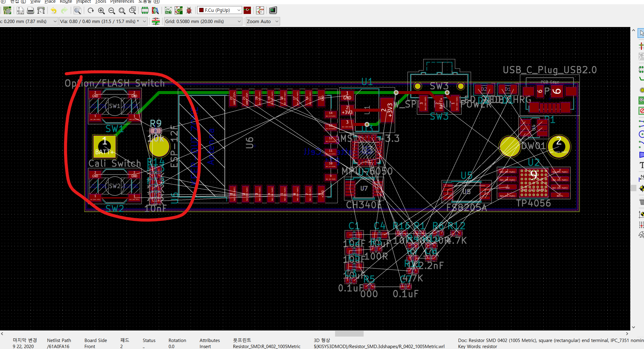644x349 pixels.
Task: Open board setup icon
Action: 7,11
